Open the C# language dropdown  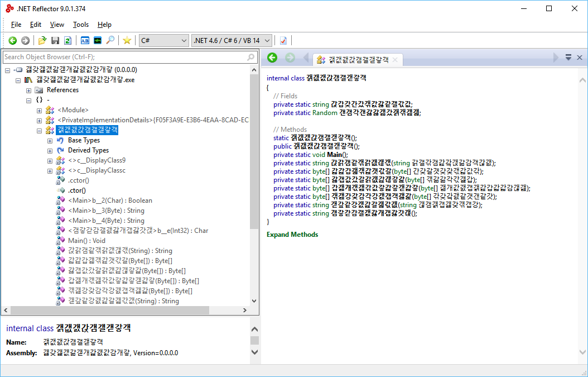164,40
